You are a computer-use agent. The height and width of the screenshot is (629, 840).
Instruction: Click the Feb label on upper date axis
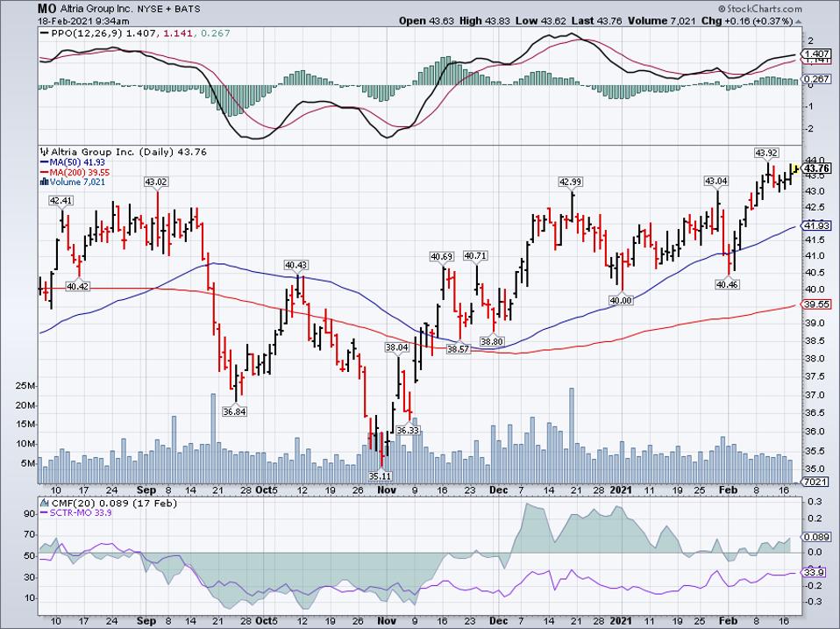728,490
